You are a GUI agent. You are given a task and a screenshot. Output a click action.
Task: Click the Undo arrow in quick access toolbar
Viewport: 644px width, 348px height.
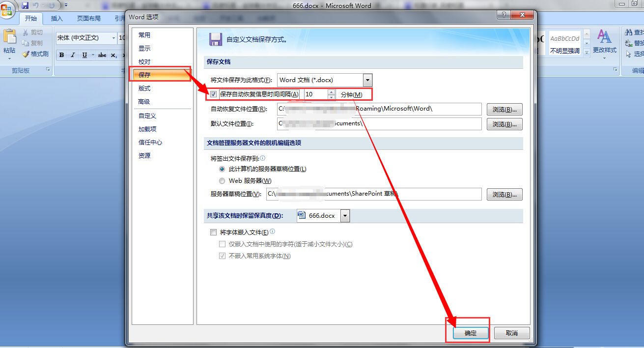36,5
